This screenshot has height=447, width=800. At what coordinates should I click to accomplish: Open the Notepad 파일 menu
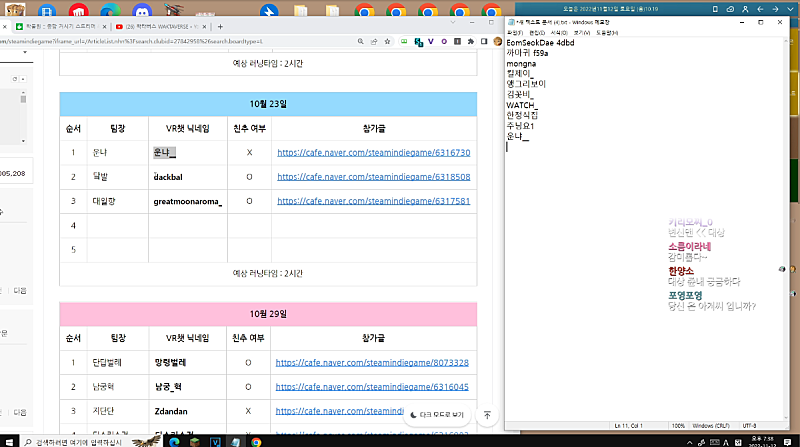pyautogui.click(x=515, y=33)
